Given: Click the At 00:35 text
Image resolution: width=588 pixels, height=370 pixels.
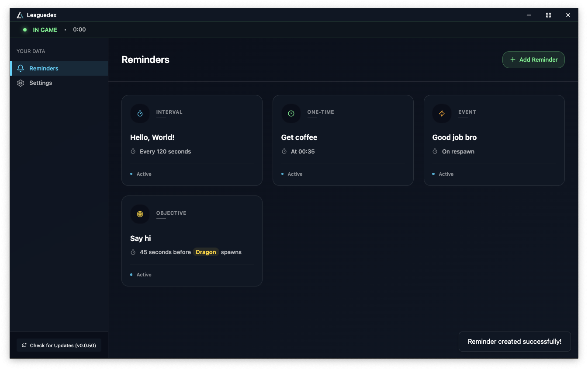Looking at the screenshot, I should 303,151.
